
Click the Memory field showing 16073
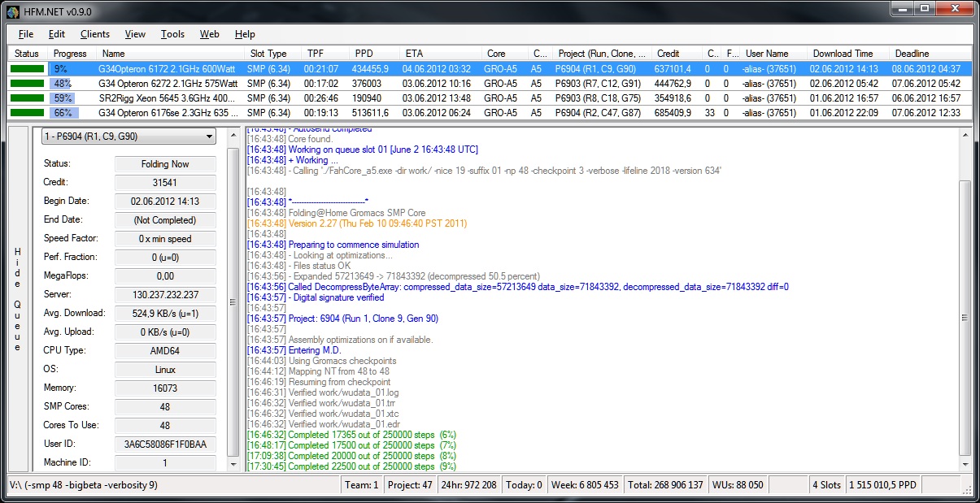point(165,388)
